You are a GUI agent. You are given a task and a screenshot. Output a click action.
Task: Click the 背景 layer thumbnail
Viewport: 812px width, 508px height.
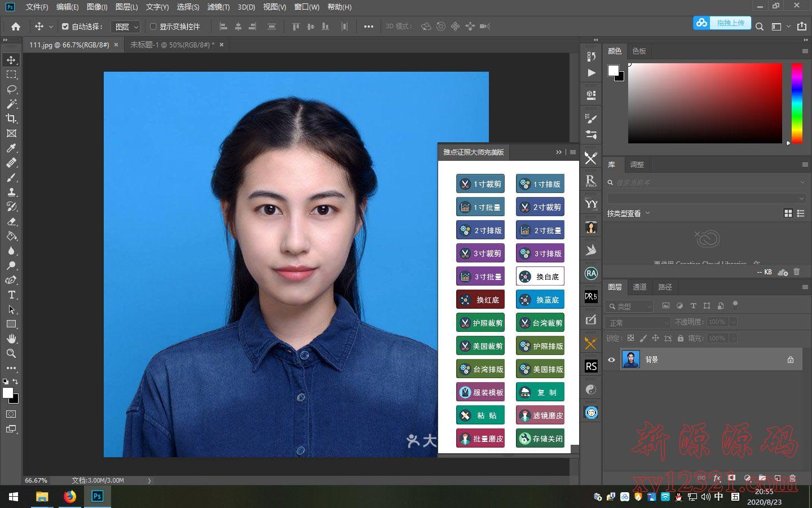point(631,360)
